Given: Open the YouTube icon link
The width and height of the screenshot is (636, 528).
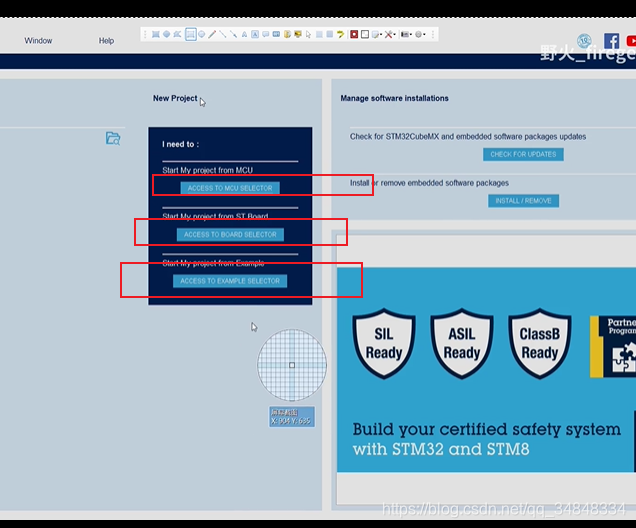Looking at the screenshot, I should pyautogui.click(x=631, y=41).
